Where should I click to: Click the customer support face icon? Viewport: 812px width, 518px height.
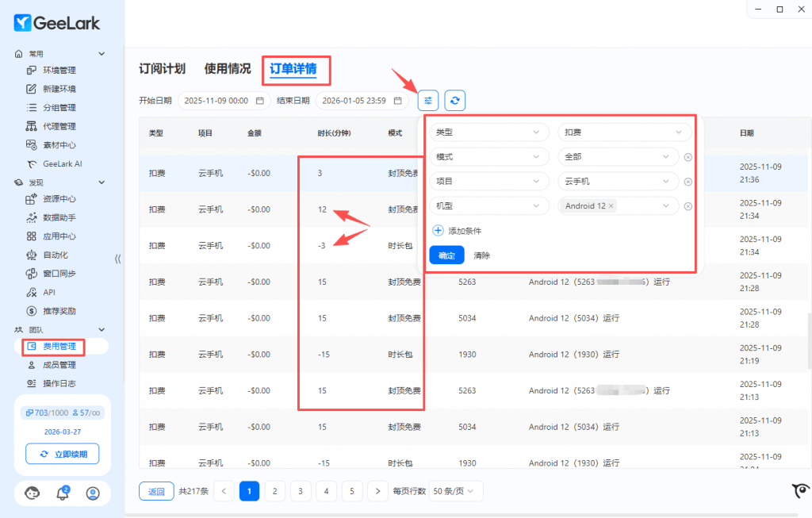point(33,493)
